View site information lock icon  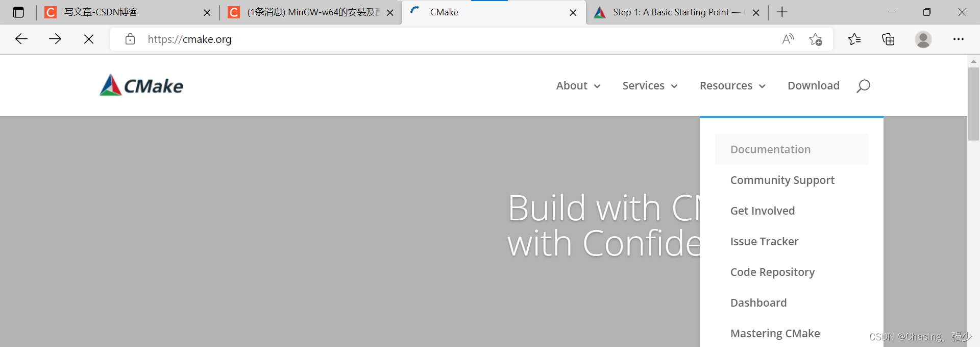pos(130,39)
